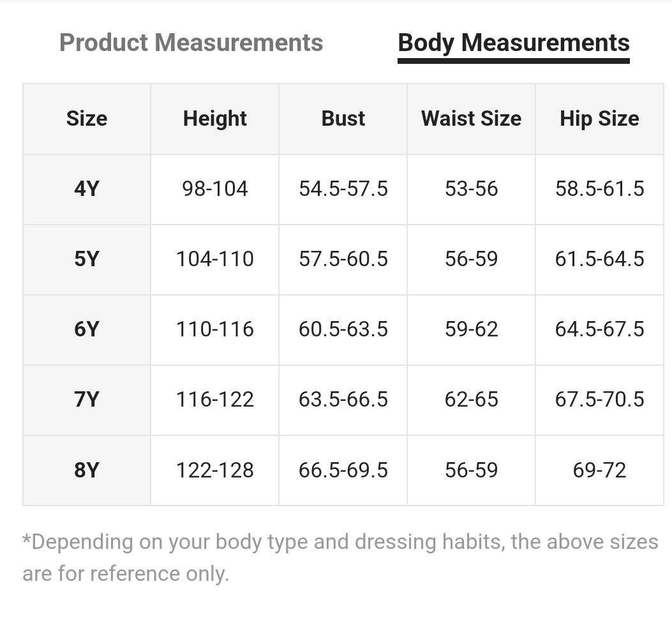Select the Body Measurements tab
672x623 pixels.
514,43
